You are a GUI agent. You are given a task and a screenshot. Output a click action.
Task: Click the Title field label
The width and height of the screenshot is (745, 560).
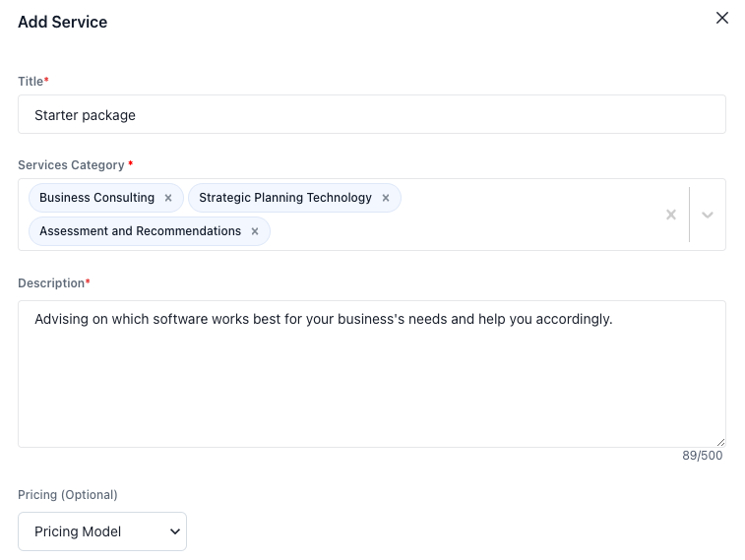[x=31, y=81]
